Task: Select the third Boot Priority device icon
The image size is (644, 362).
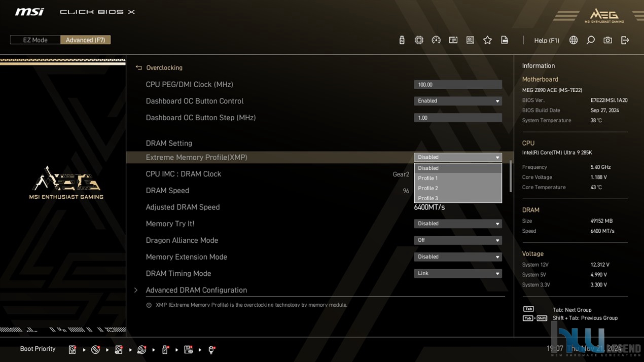Action: click(x=119, y=349)
